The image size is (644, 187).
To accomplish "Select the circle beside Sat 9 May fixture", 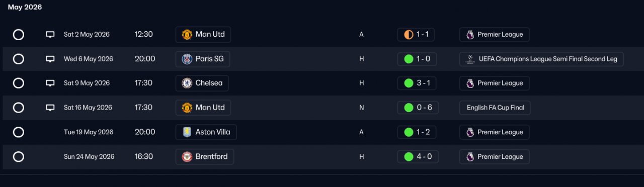I will click(19, 83).
